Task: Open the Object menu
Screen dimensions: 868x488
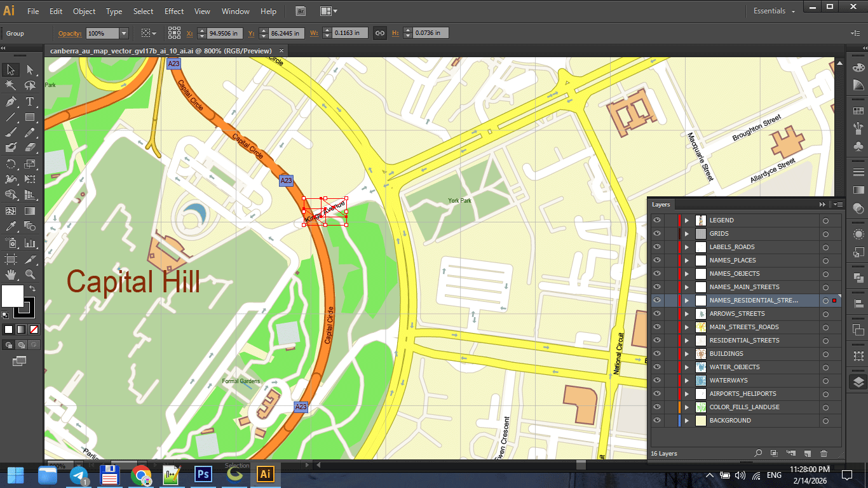Action: [x=84, y=11]
